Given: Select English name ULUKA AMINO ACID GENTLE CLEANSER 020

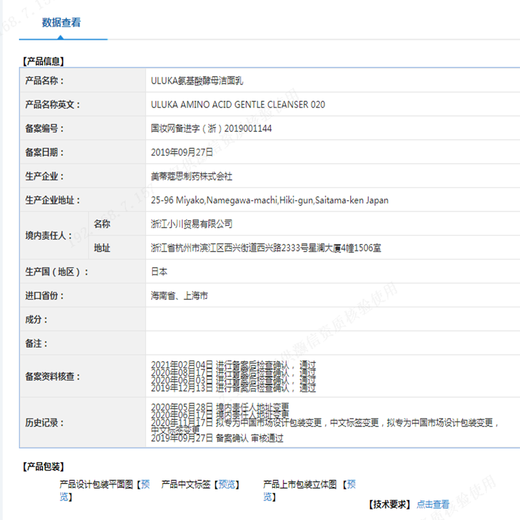Looking at the screenshot, I should (238, 105).
